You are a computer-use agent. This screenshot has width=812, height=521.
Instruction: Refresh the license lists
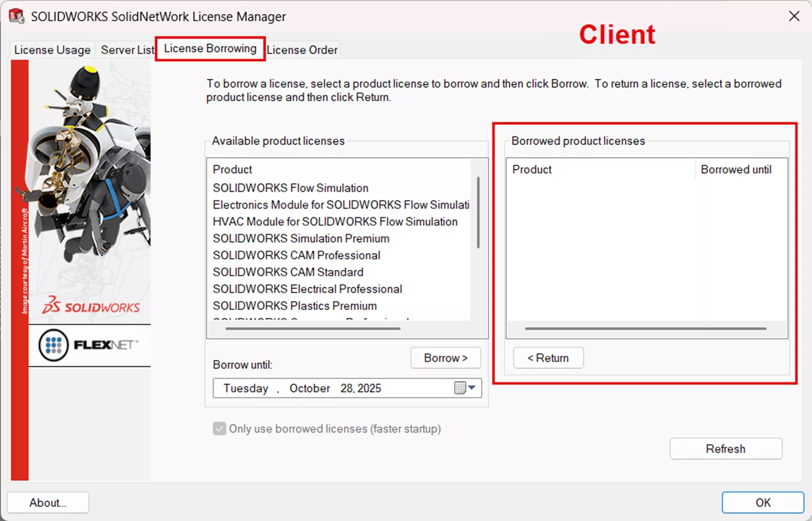point(725,448)
